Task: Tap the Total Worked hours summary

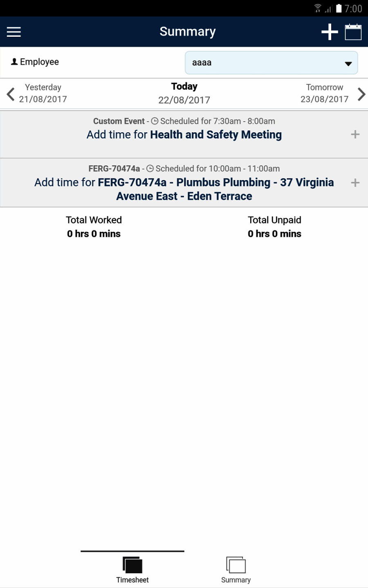Action: coord(94,227)
